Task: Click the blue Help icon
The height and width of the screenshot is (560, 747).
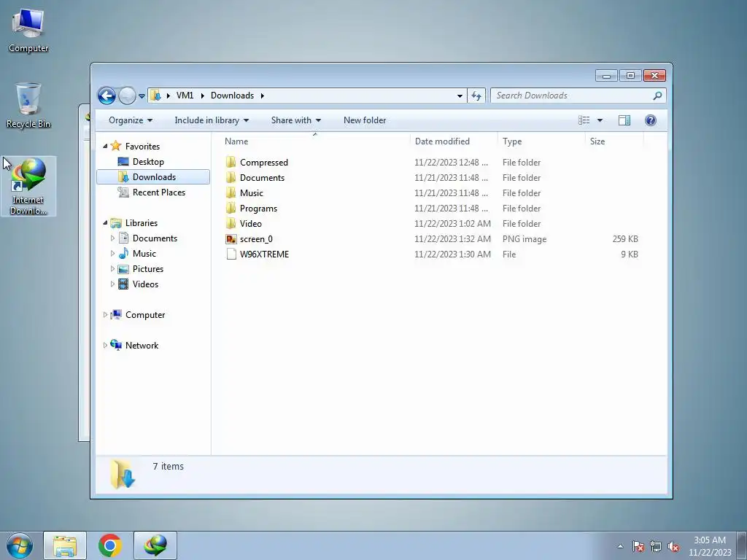Action: pos(650,120)
